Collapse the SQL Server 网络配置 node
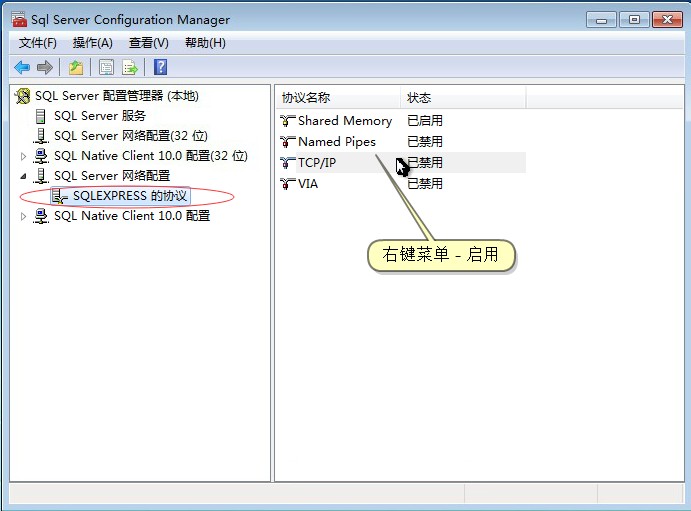The width and height of the screenshot is (691, 511). (x=23, y=176)
